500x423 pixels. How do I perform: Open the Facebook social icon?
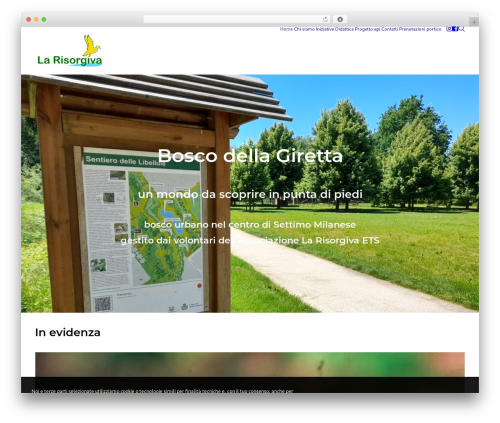click(455, 29)
